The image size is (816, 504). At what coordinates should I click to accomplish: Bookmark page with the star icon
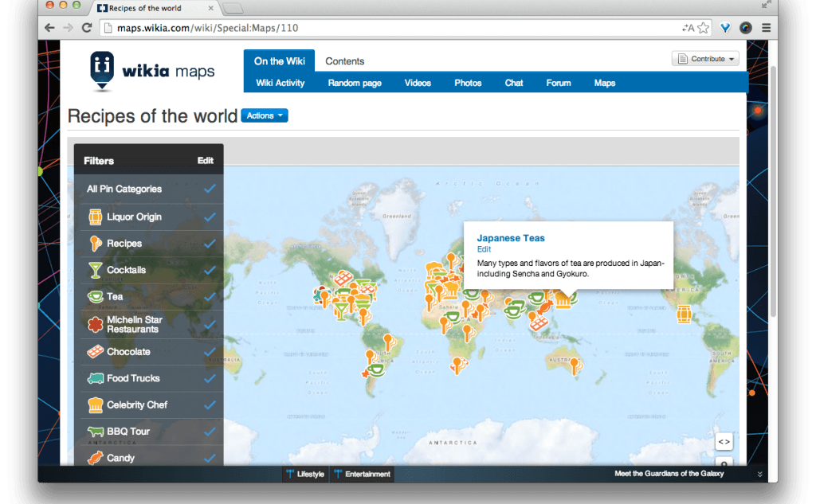[704, 28]
